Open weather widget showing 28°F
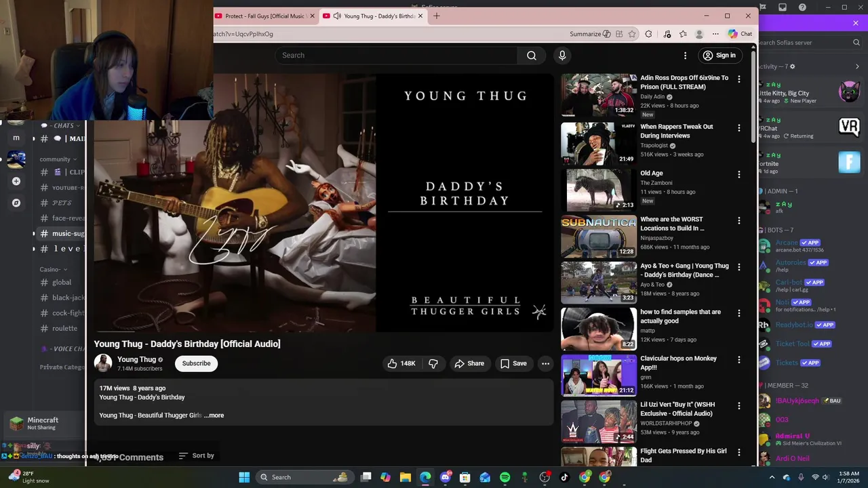 click(x=28, y=477)
